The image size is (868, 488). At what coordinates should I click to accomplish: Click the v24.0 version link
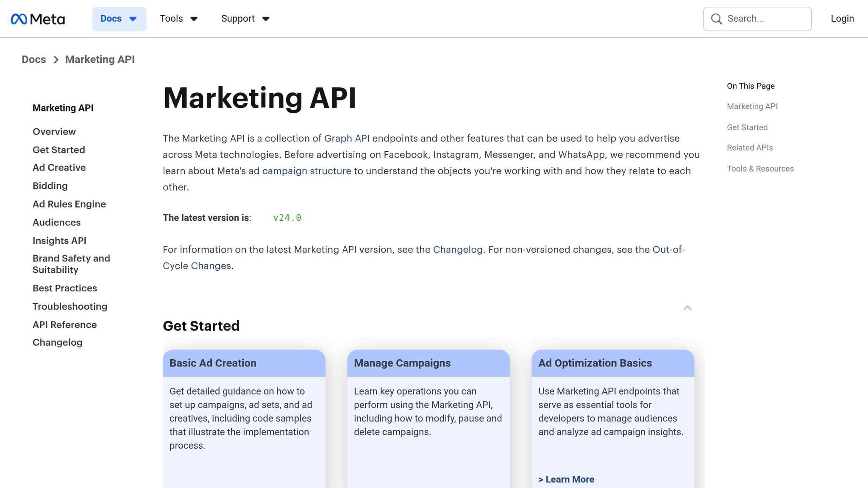[x=287, y=217]
